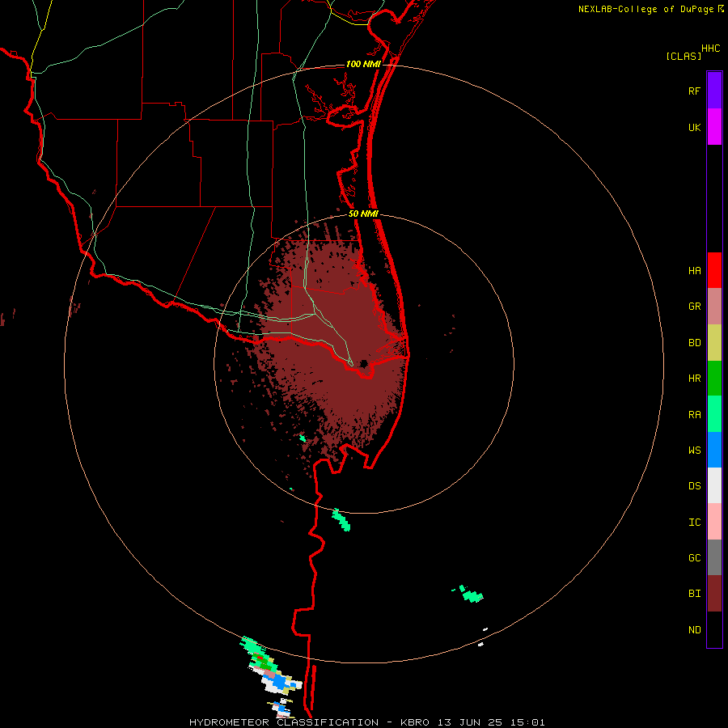Click the RA light green legend swatch
This screenshot has height=728, width=728.
[x=714, y=414]
